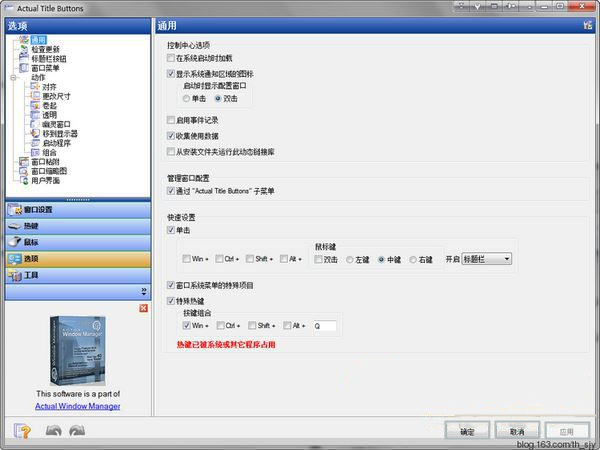
Task: Click the redo arrow icon at bottom
Action: coord(77,431)
